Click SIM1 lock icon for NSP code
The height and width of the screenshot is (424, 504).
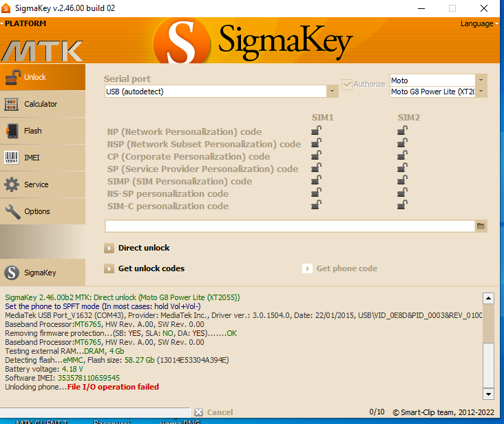click(316, 142)
